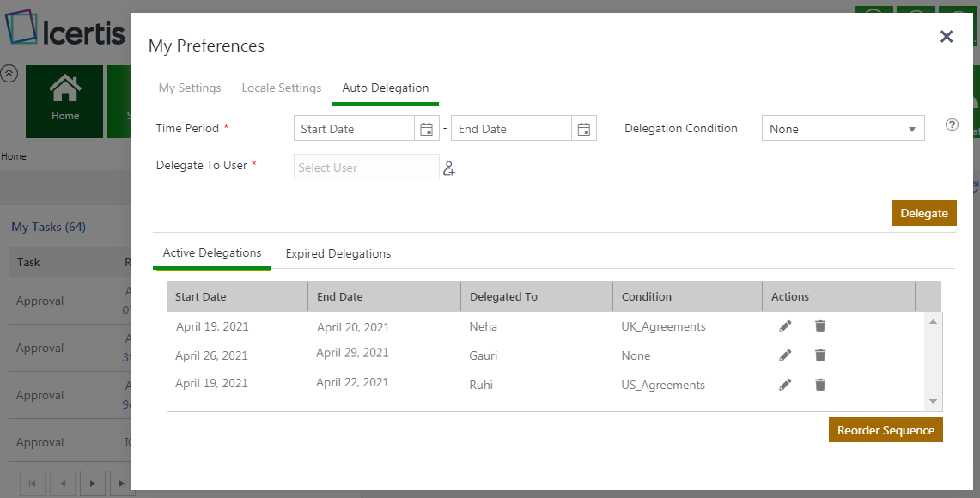980x498 pixels.
Task: Delete the US_Agreements delegation to Ruhi
Action: coord(820,385)
